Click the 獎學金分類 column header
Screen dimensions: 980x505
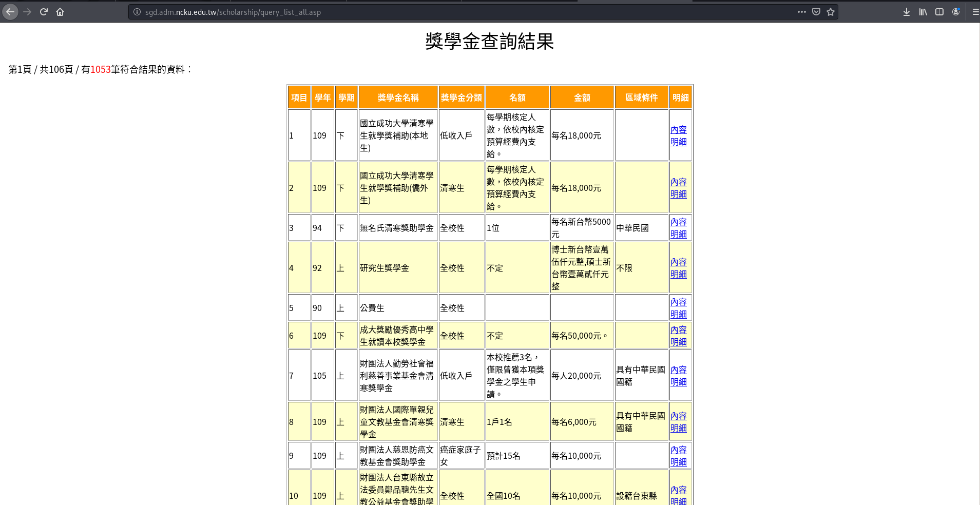pyautogui.click(x=462, y=98)
